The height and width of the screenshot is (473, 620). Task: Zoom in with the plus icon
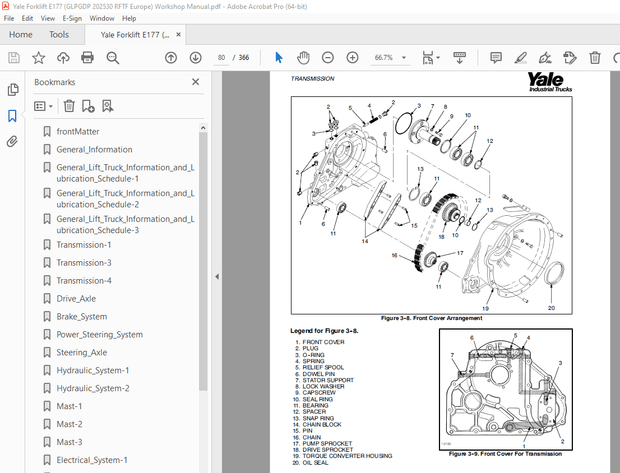point(352,58)
